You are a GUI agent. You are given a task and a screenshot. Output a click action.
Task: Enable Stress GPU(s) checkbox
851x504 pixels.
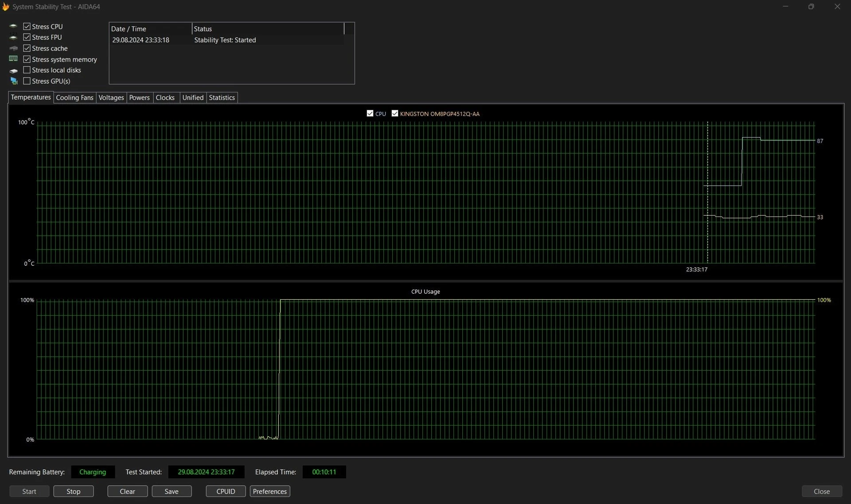click(27, 81)
